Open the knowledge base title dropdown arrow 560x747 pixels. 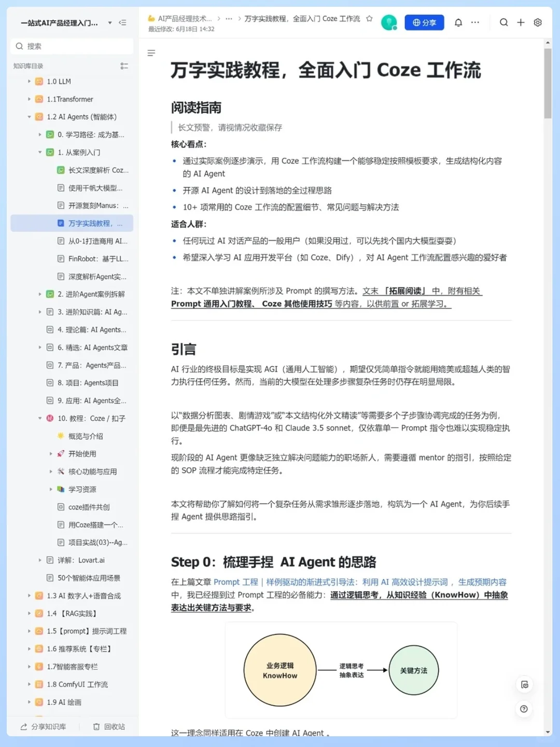[110, 23]
